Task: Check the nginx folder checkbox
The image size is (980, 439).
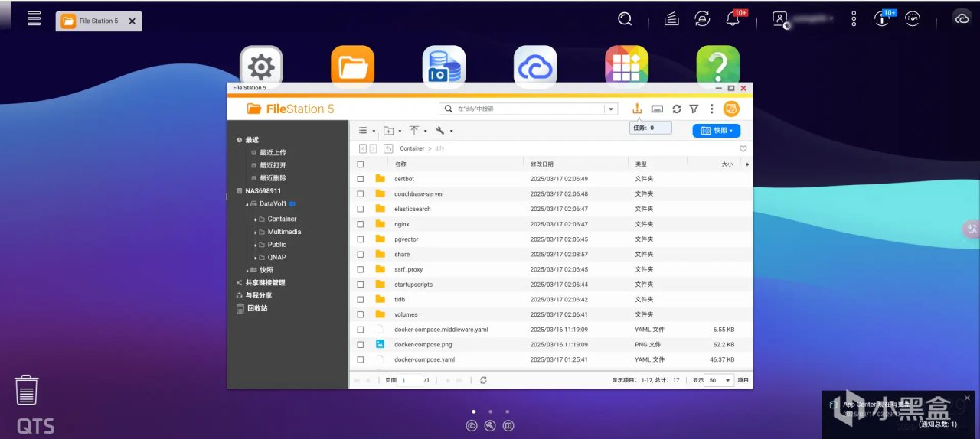Action: [360, 224]
